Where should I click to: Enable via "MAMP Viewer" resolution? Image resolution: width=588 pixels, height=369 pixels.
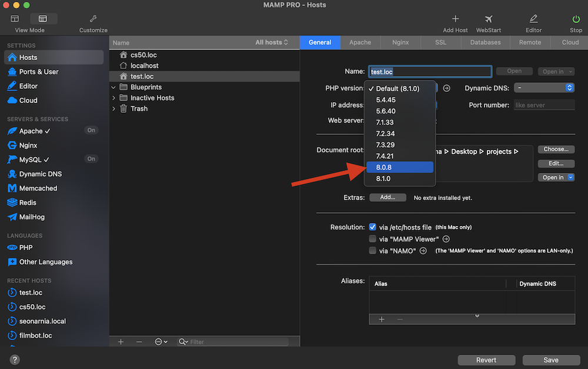373,239
